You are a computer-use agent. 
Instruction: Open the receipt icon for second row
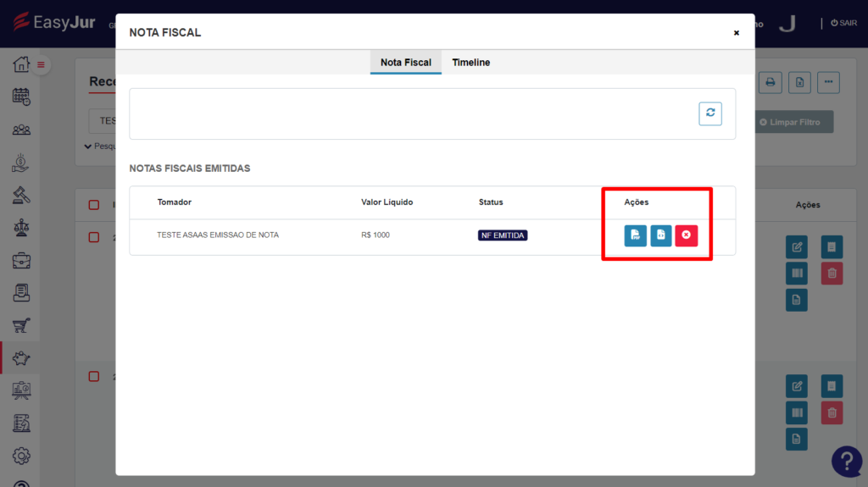pos(832,386)
